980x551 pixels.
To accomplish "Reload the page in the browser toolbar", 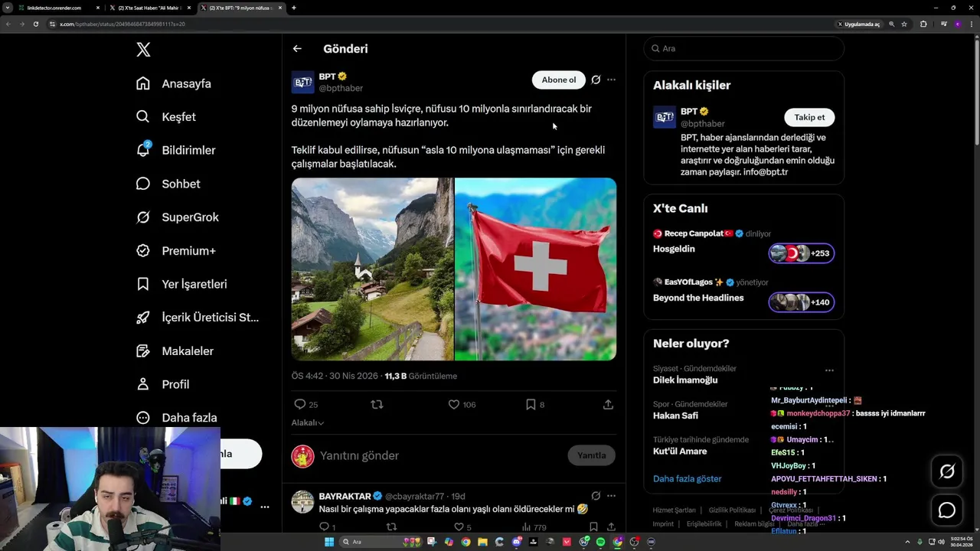I will pyautogui.click(x=35, y=24).
